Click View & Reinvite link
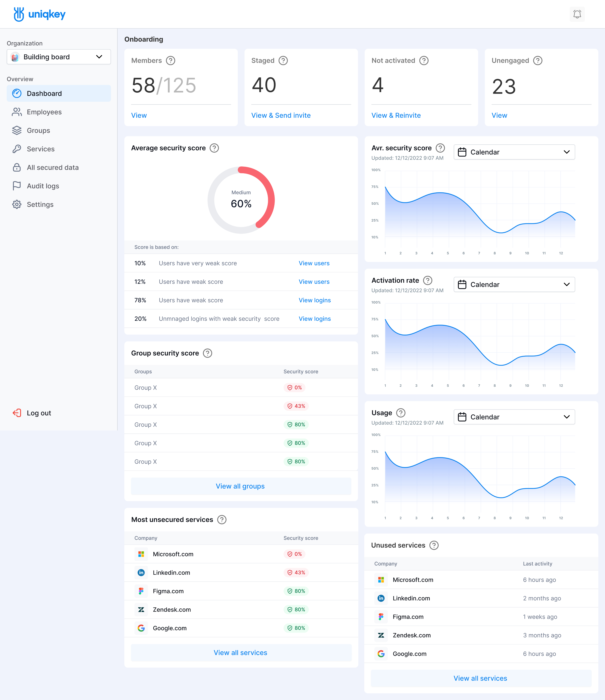 pyautogui.click(x=396, y=116)
